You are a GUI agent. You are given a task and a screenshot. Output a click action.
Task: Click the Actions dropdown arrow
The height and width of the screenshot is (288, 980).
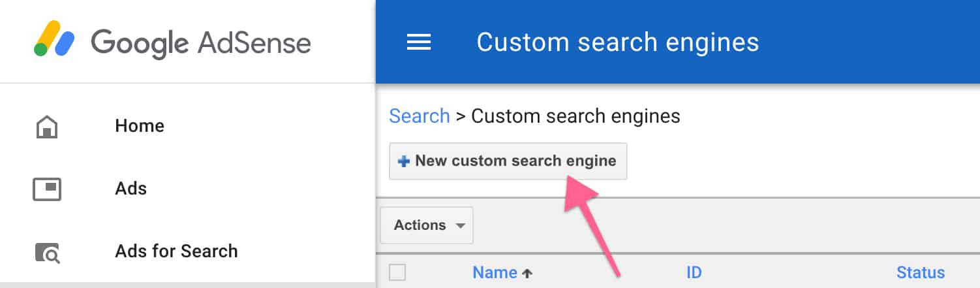click(461, 226)
